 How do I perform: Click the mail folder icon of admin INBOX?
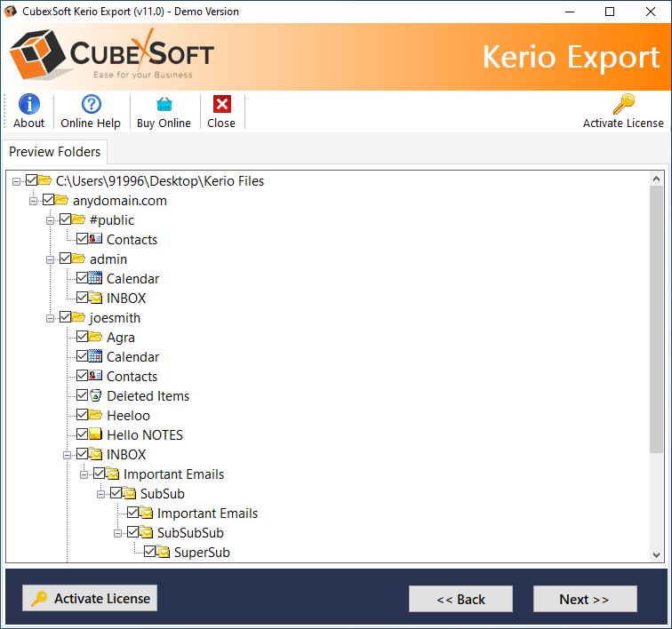click(x=95, y=298)
